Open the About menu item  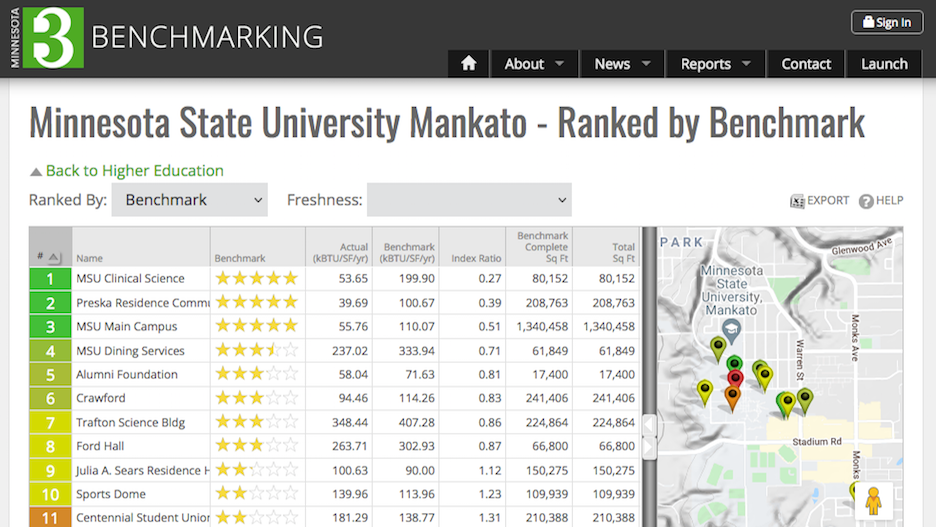coord(534,64)
